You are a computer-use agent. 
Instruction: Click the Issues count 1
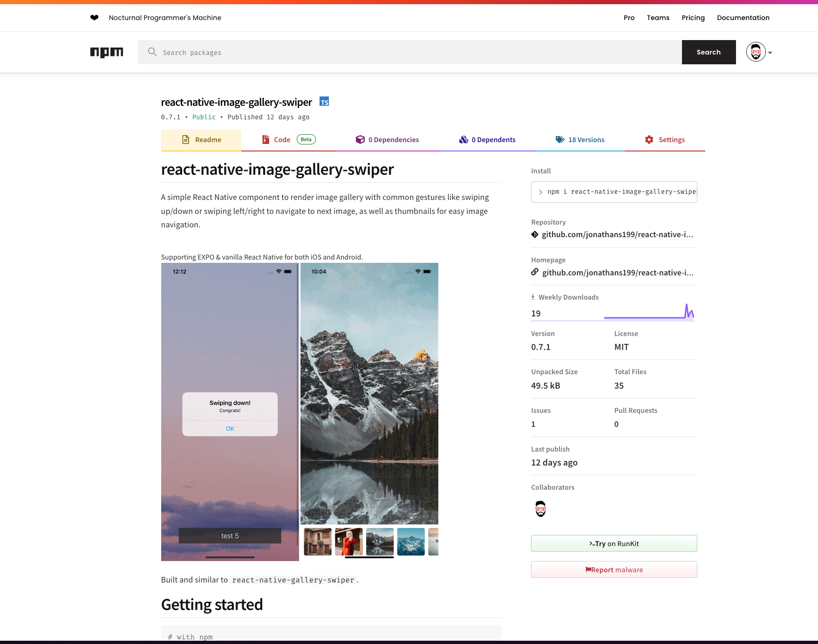pos(533,424)
